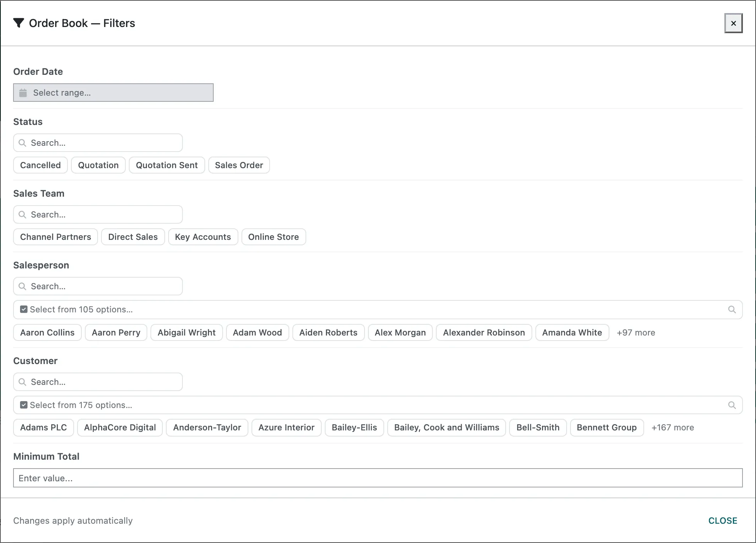Pick customer Azure Interior
The height and width of the screenshot is (543, 756).
(287, 427)
